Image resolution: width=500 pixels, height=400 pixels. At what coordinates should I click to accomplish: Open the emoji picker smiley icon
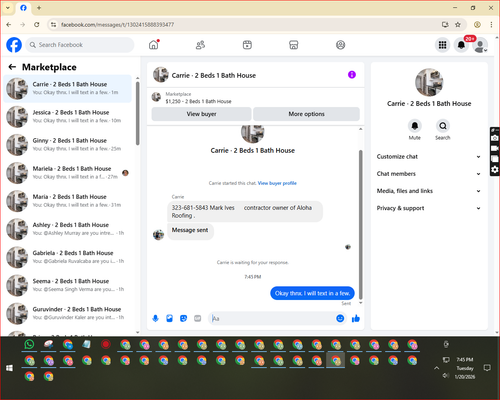(340, 318)
